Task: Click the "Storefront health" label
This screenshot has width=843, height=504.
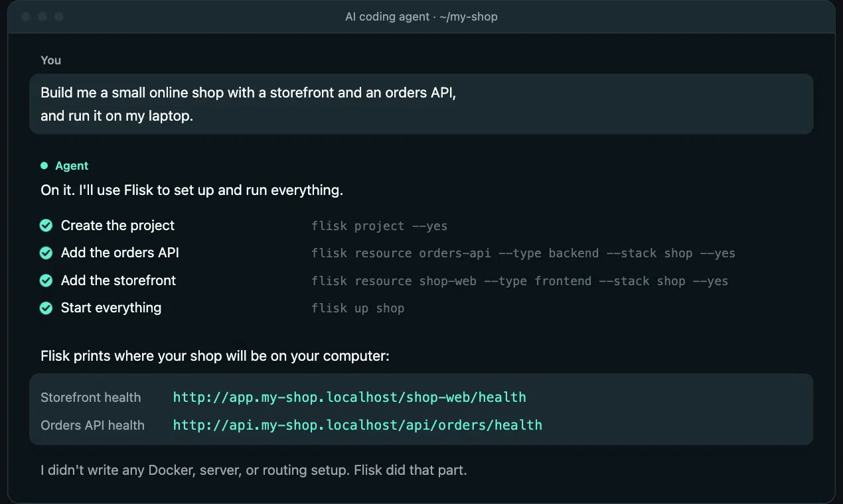Action: click(91, 398)
